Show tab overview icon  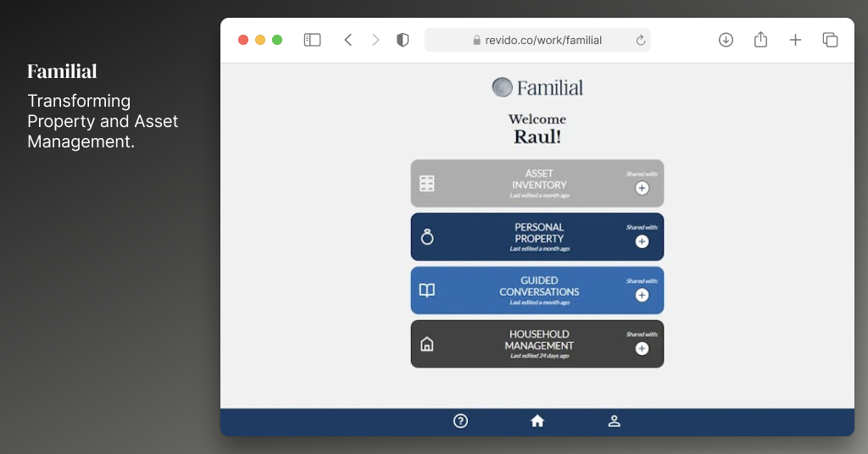click(x=830, y=40)
